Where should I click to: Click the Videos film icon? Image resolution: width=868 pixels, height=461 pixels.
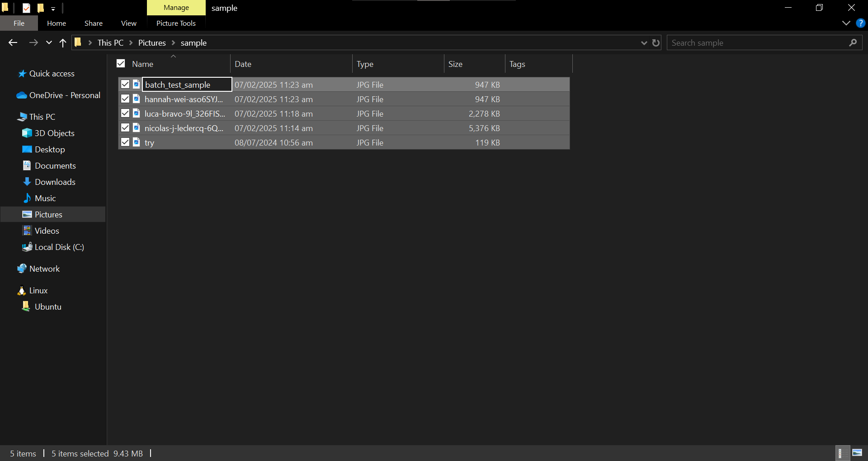(27, 230)
